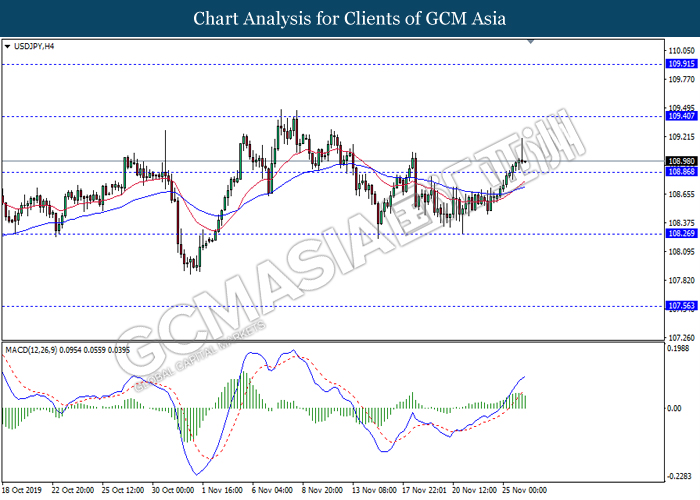
Task: Click the 8 Nov 20:00 time label
Action: coord(322,490)
